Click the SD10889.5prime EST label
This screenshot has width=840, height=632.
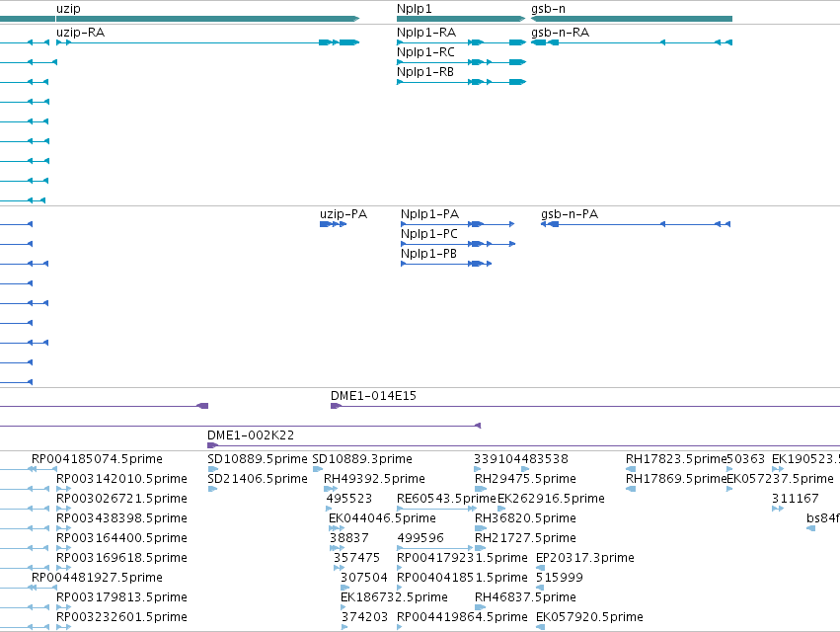point(258,459)
